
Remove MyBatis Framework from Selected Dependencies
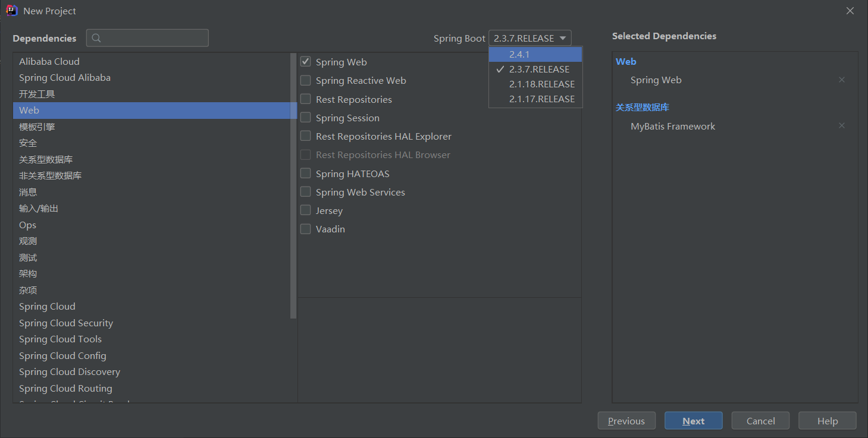click(842, 125)
